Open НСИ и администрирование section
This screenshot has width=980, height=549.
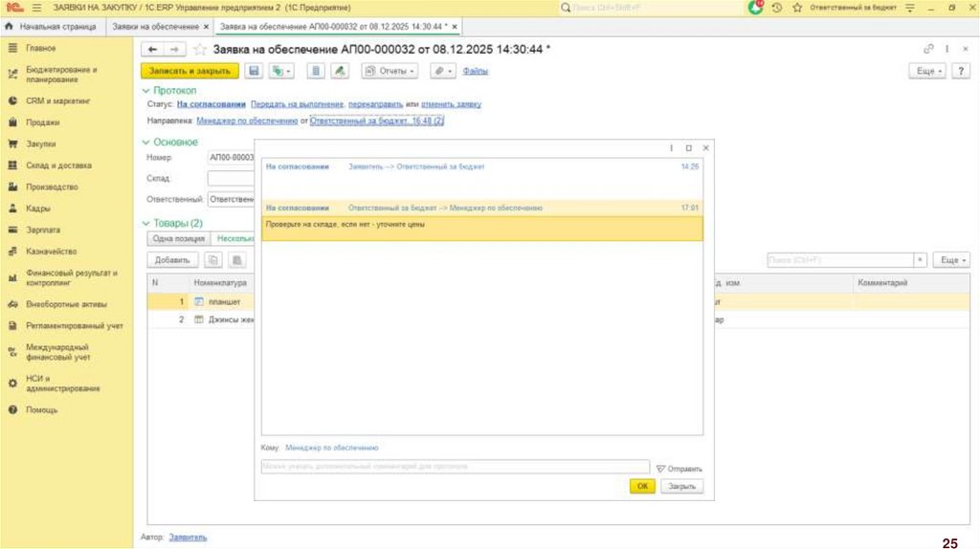click(62, 384)
